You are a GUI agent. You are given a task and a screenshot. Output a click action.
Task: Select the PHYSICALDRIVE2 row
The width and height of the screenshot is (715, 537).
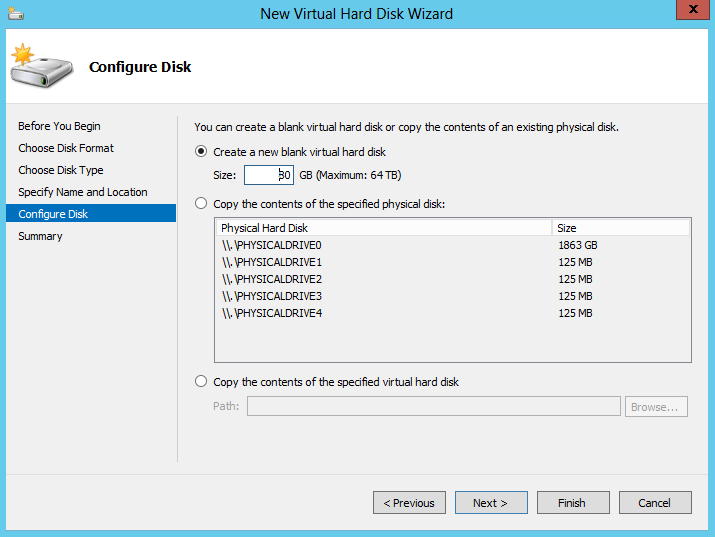coord(272,279)
